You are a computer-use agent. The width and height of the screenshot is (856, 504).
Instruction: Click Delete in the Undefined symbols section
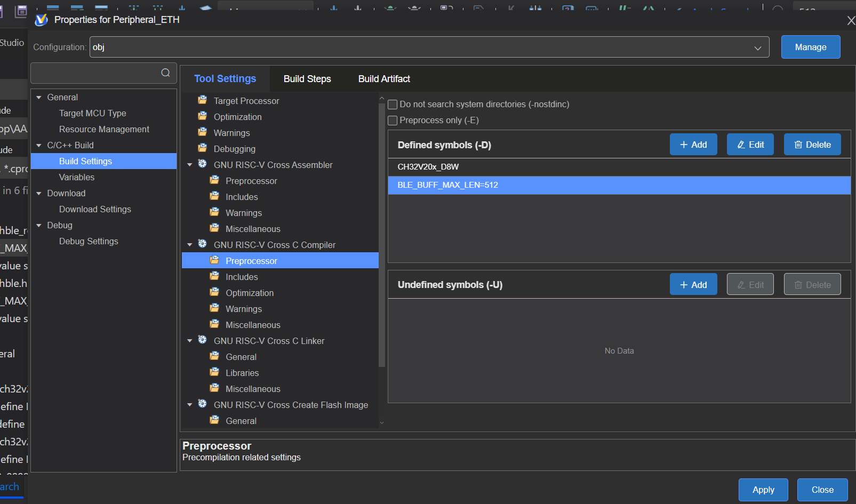[812, 284]
